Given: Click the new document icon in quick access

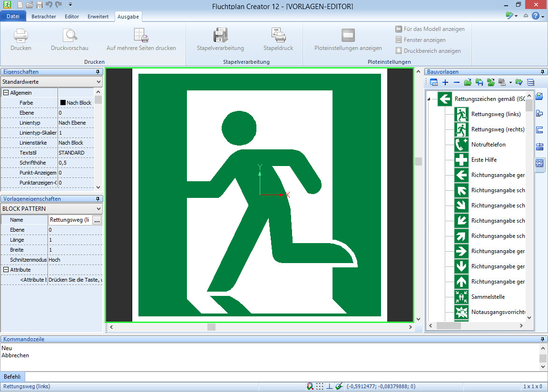Looking at the screenshot, I should [x=20, y=5].
